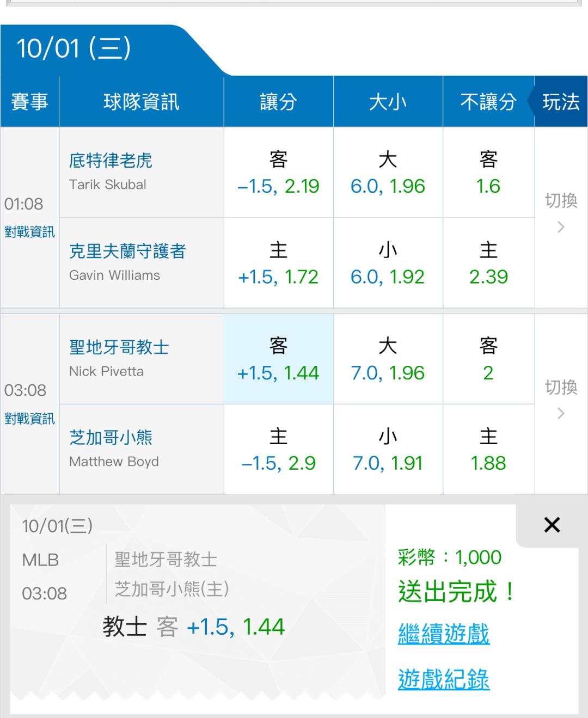The height and width of the screenshot is (718, 588).
Task: Toggle Padres 客 +1.5, 1.44 spread bet
Action: (x=278, y=359)
